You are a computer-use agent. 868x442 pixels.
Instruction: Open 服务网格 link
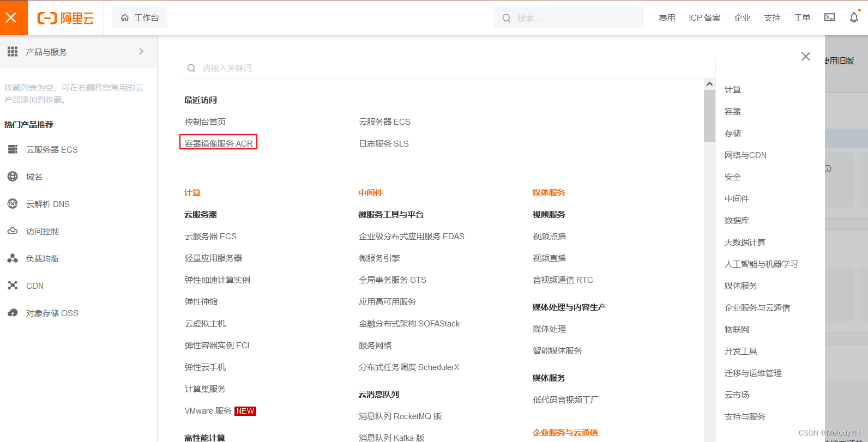[x=375, y=345]
